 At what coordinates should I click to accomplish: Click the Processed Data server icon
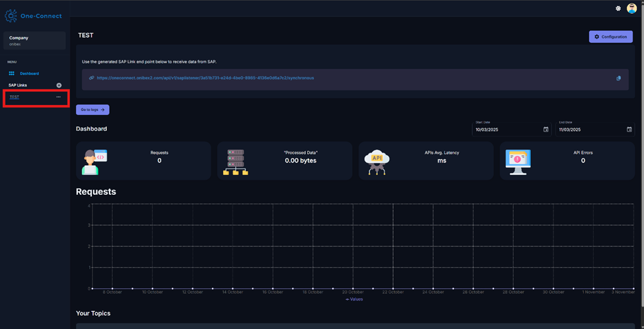coord(236,161)
